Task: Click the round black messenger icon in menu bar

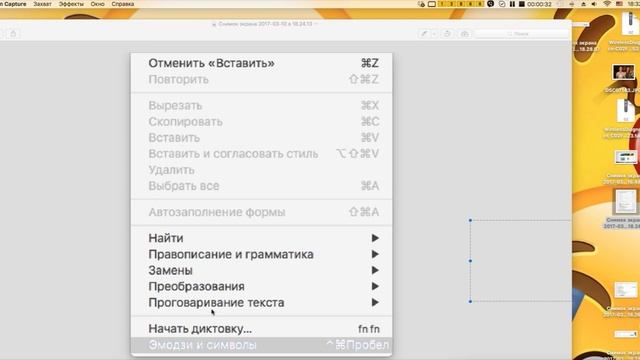Action: (491, 4)
